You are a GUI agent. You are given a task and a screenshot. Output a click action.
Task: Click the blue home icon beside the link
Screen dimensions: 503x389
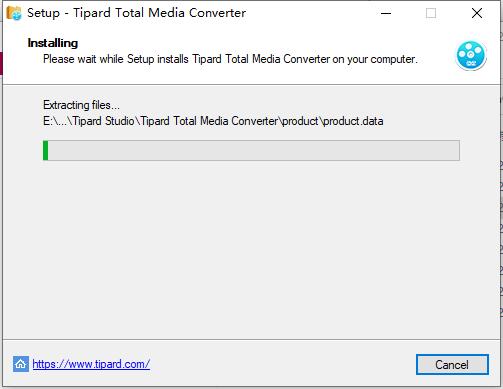[21, 364]
